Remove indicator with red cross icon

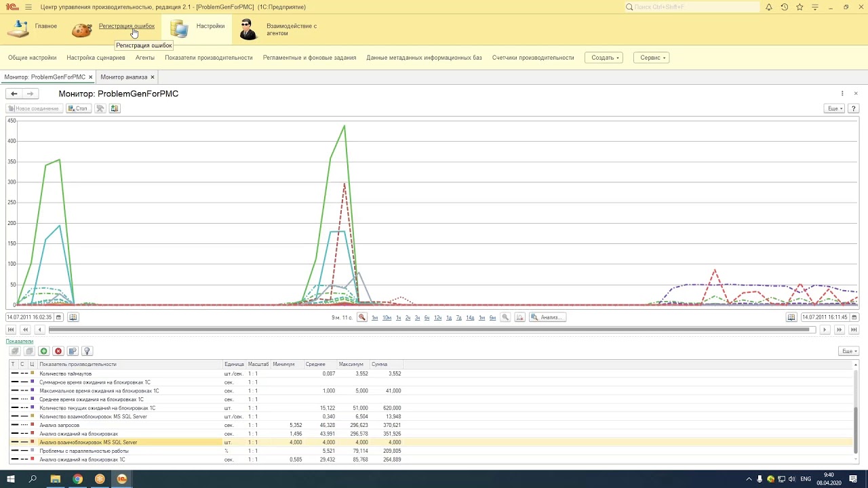[x=58, y=351]
